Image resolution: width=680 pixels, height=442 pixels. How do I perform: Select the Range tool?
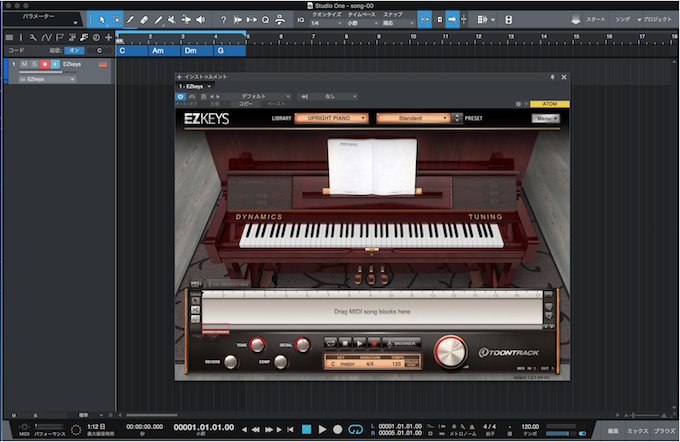(116, 20)
